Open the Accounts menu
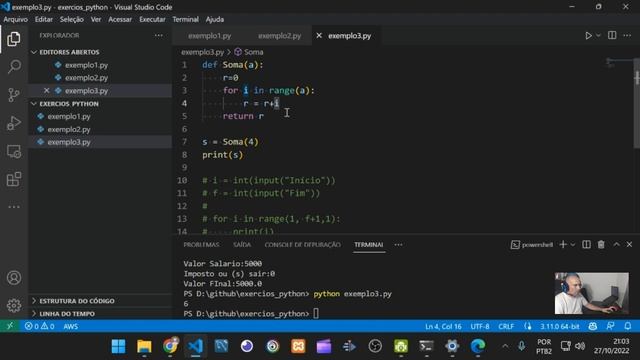Screen dimensions: 640x360 pyautogui.click(x=14, y=278)
